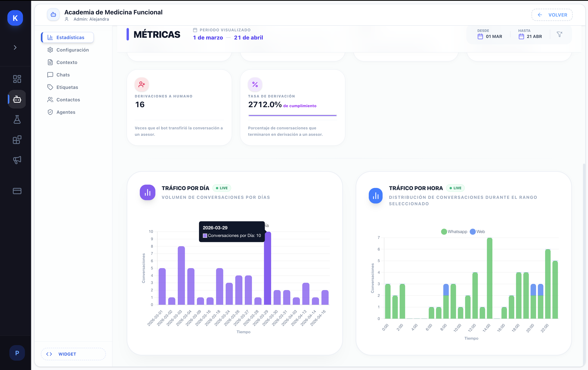
Task: Click the 'Admin: Alejandra' label
Action: (91, 19)
